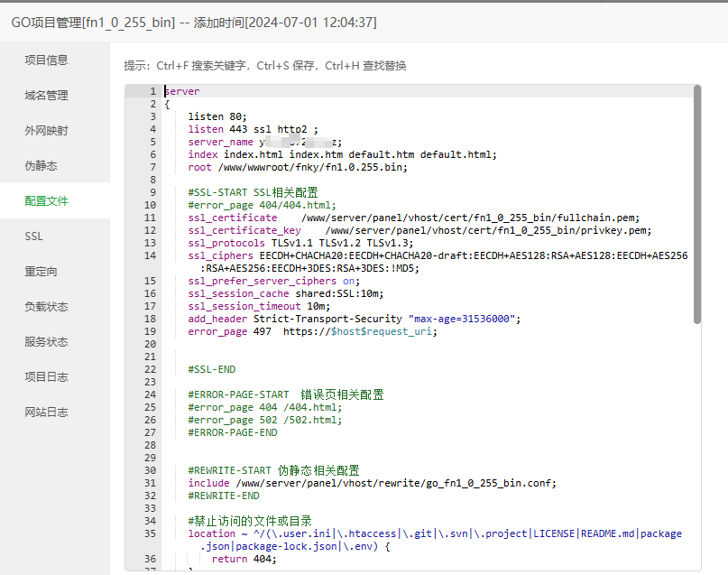Click the 'error_page 497' line
The height and width of the screenshot is (575, 728).
click(312, 331)
